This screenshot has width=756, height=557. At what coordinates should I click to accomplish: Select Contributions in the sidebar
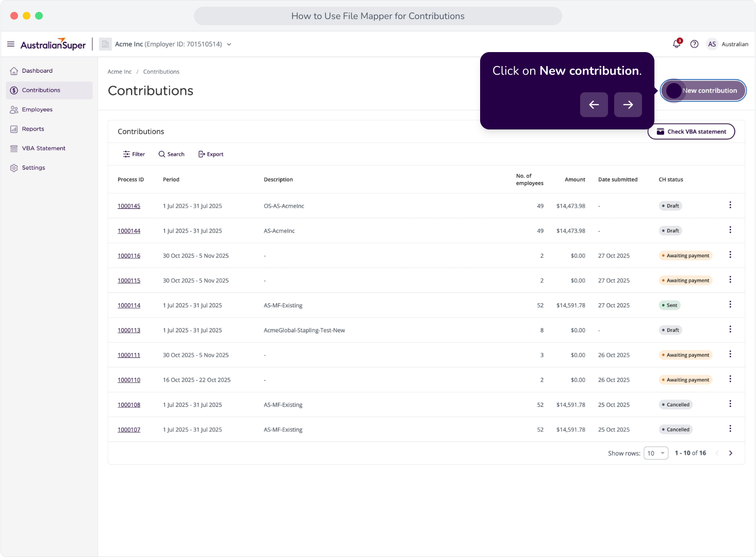click(50, 90)
